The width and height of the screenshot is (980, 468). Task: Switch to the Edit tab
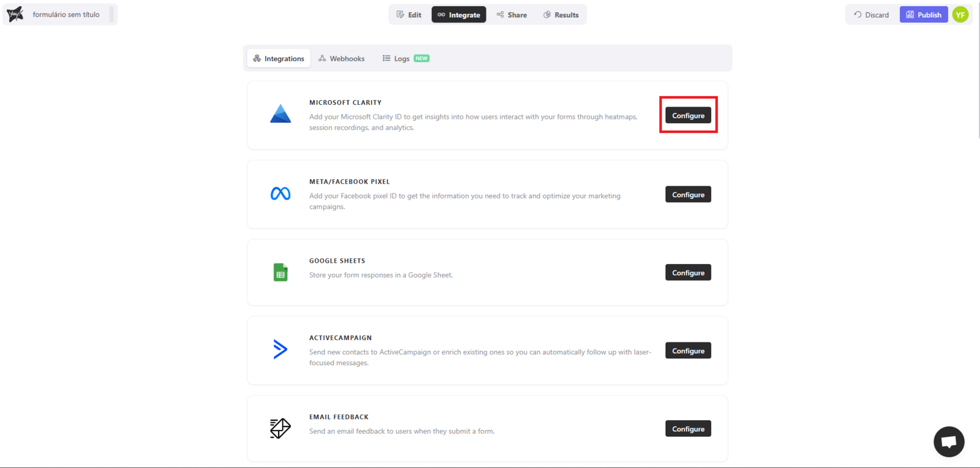point(409,15)
